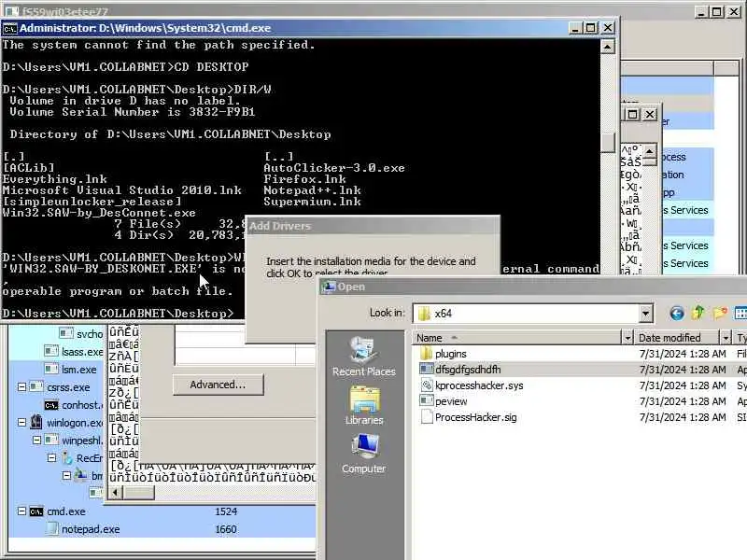Select the notepad.exe process row
Viewport: 747px width, 560px height.
click(162, 529)
